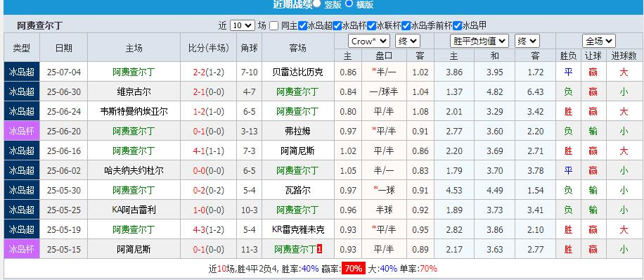The image size is (644, 280).
Task: Click the 比分(半场) column header
Action: [x=209, y=48]
